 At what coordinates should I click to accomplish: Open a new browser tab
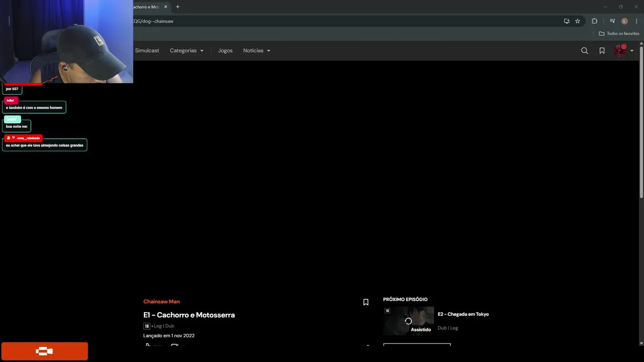(178, 7)
